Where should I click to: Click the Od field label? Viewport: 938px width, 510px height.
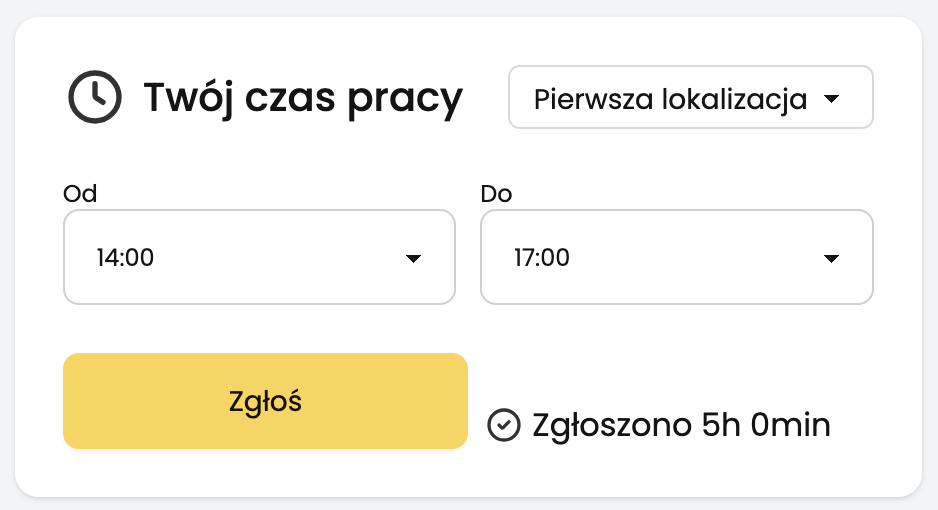(x=80, y=194)
